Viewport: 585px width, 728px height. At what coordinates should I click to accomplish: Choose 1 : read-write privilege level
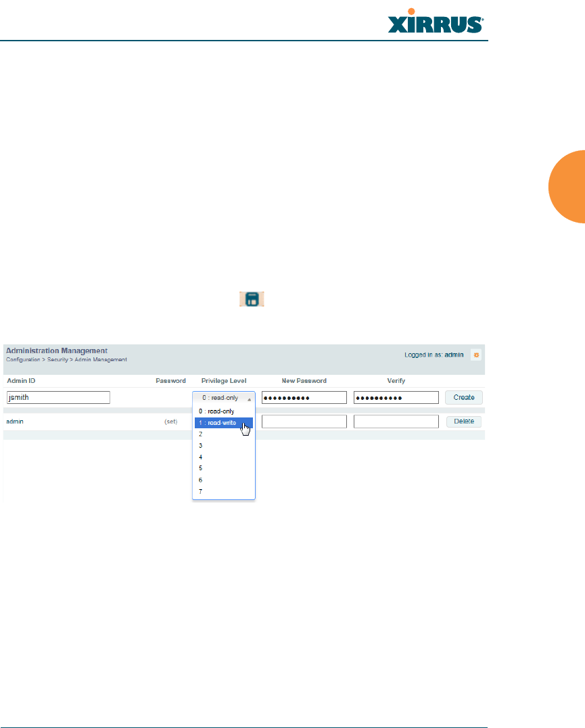(x=224, y=423)
